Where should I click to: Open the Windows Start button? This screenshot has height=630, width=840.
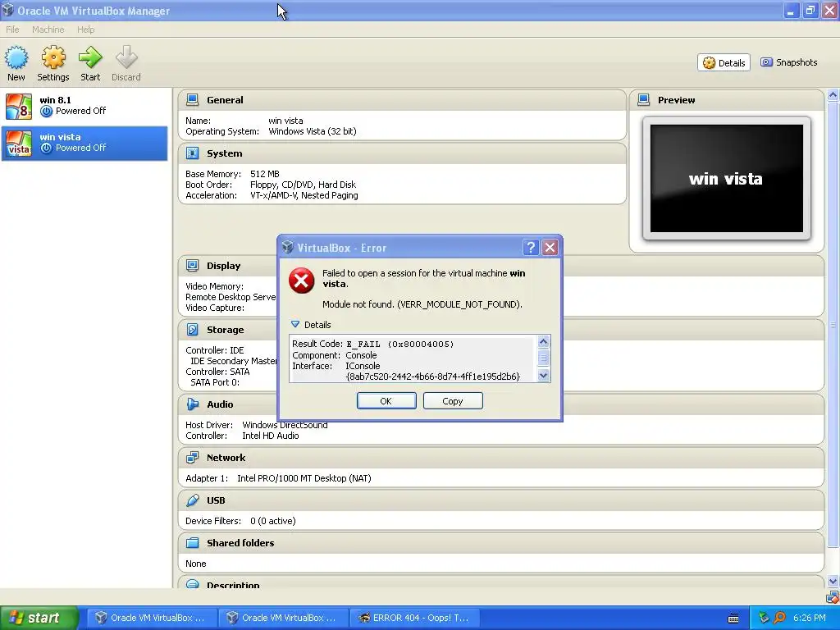click(x=39, y=618)
